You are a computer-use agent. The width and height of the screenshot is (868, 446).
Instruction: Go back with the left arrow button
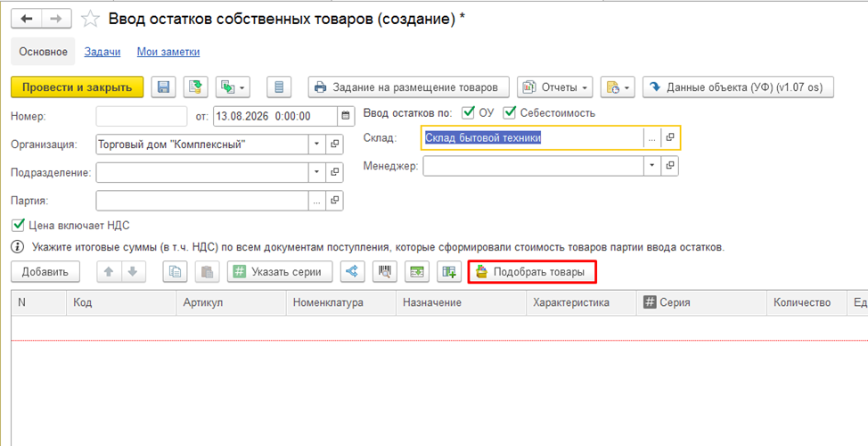tap(26, 19)
